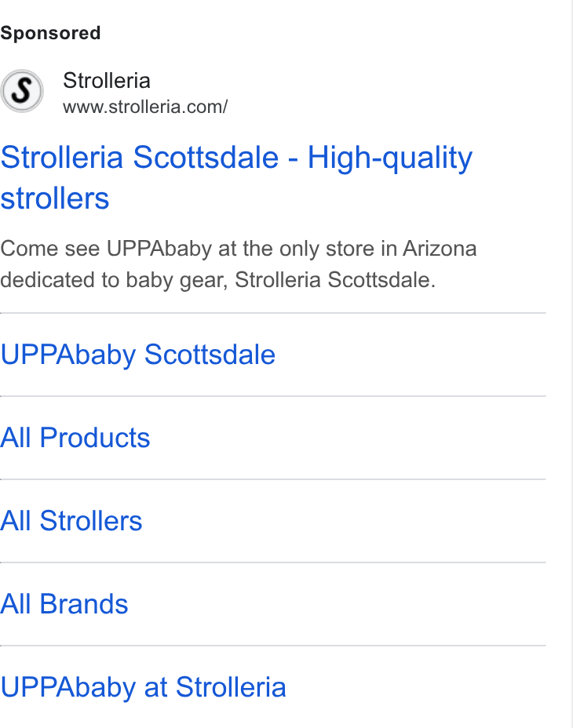Click "High-quality" in the blue ad headline

390,158
